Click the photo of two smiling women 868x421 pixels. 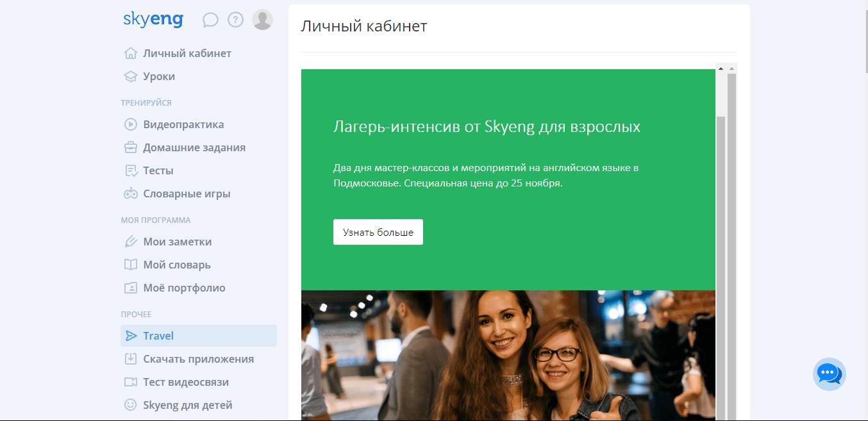point(508,356)
